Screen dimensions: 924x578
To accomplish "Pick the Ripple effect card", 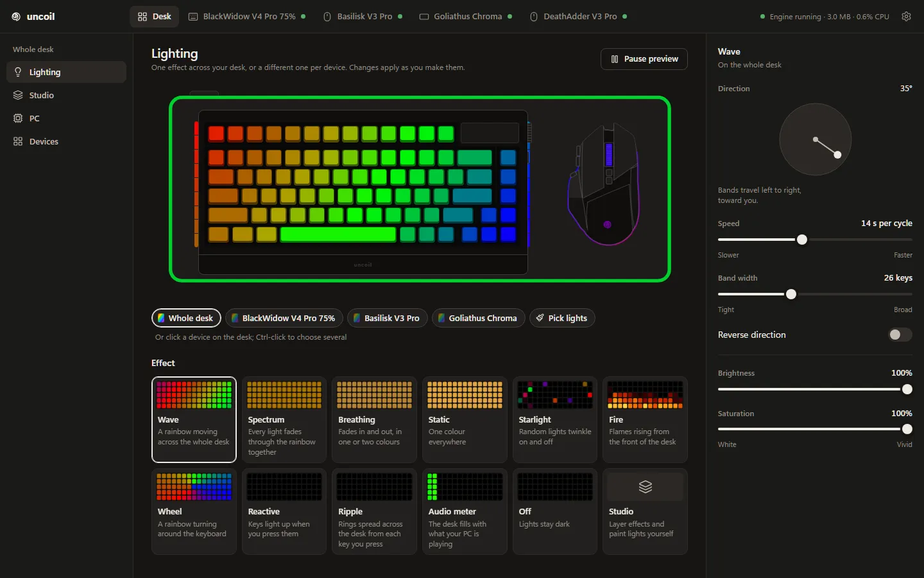I will 375,511.
